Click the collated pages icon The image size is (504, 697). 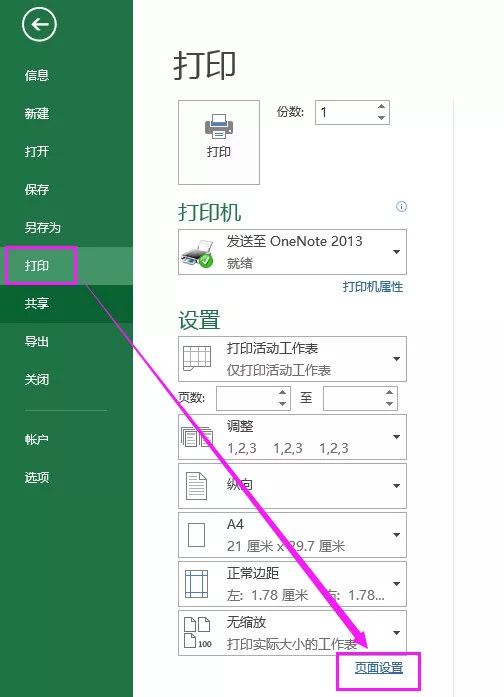[x=197, y=437]
